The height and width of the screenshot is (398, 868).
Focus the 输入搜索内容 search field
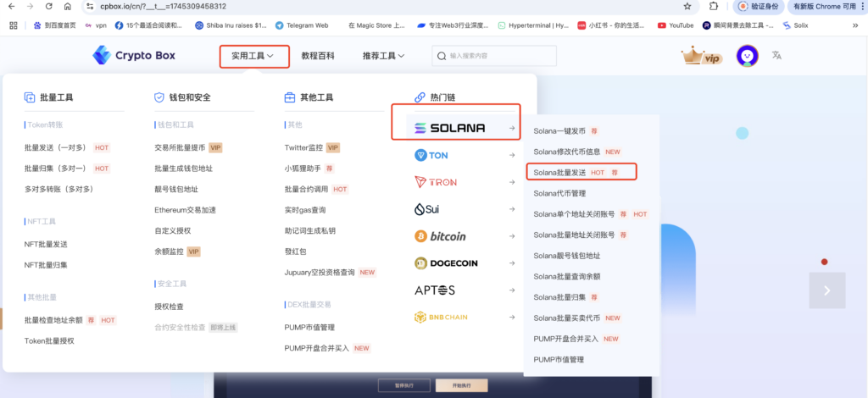click(x=494, y=56)
